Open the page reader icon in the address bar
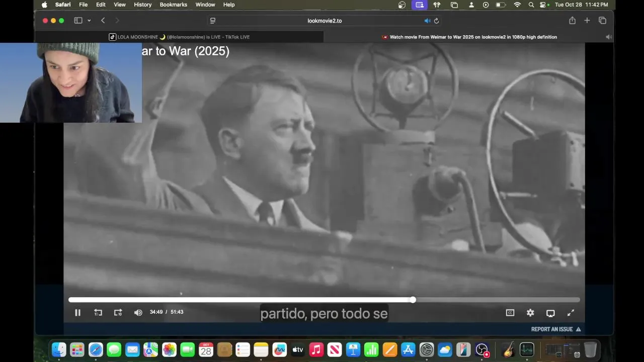Image resolution: width=644 pixels, height=362 pixels. (213, 21)
